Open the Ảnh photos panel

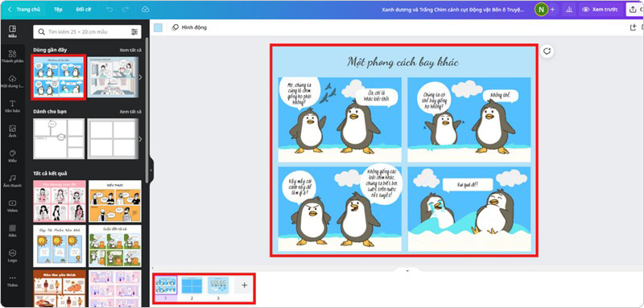(x=12, y=131)
